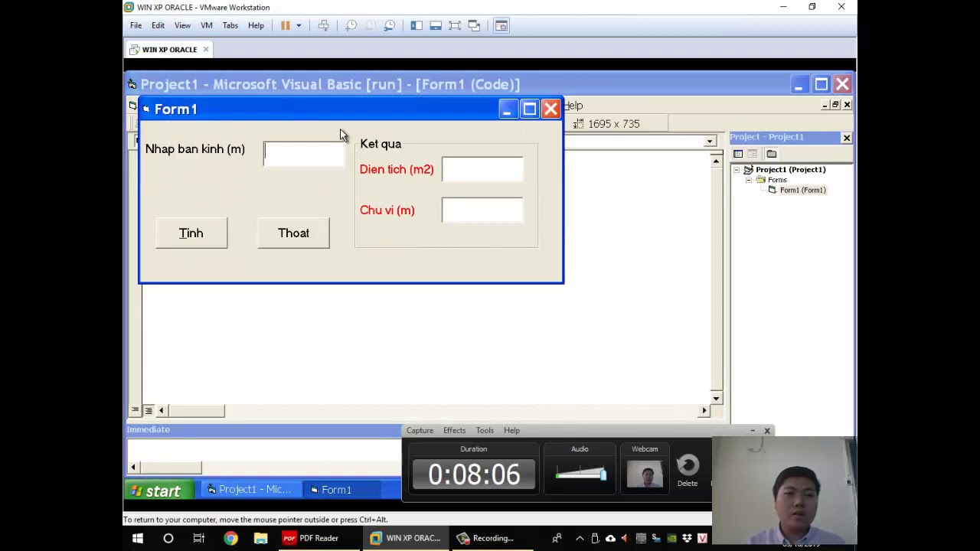This screenshot has width=980, height=551.
Task: Open the recorder Capture menu
Action: (x=420, y=431)
